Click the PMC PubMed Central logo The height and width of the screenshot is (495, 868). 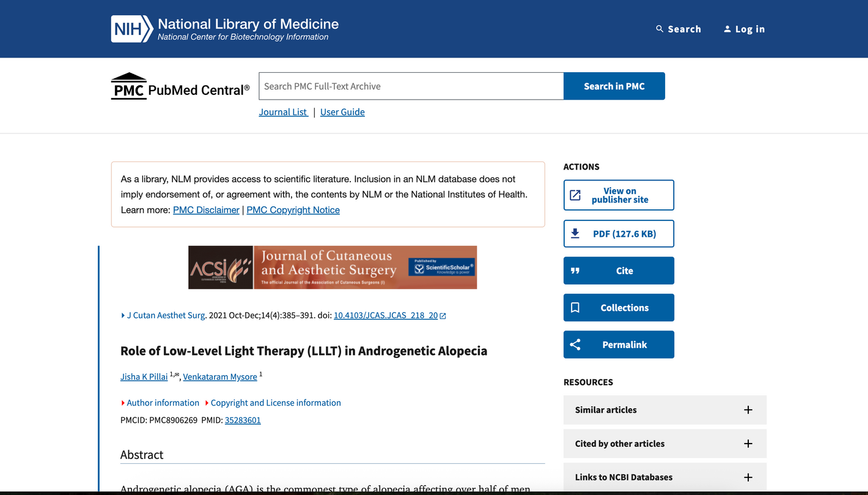pyautogui.click(x=180, y=87)
